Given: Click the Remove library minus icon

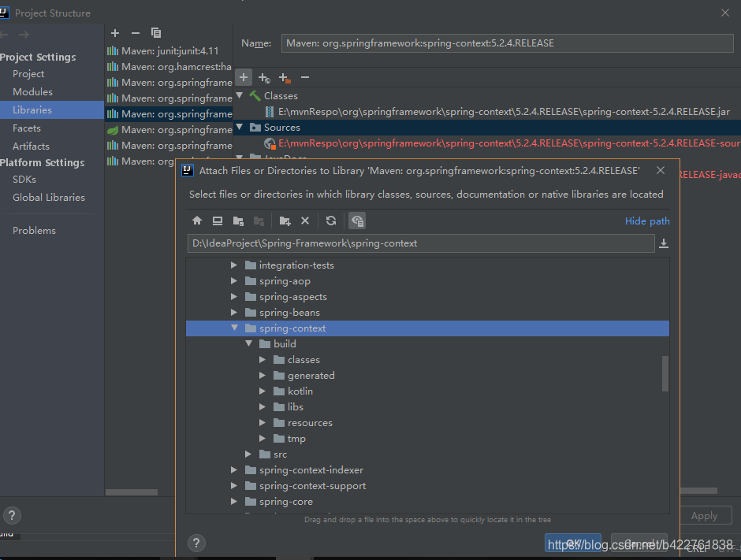Looking at the screenshot, I should coord(136,33).
